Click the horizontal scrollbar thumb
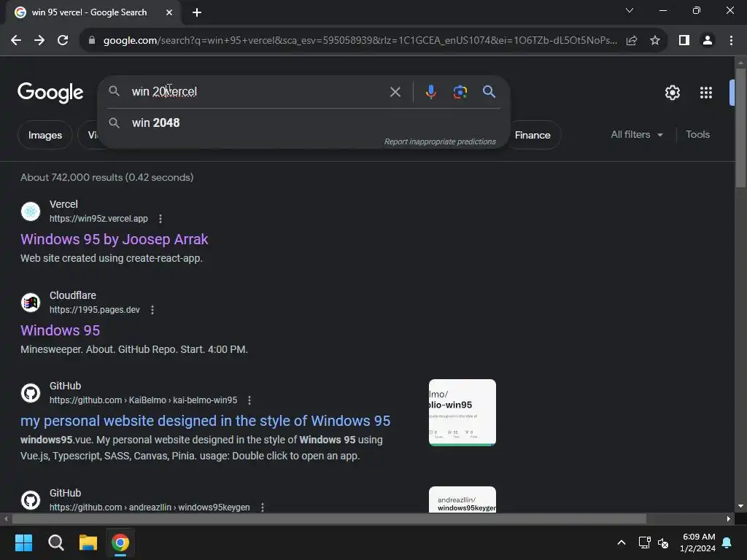 [x=329, y=518]
